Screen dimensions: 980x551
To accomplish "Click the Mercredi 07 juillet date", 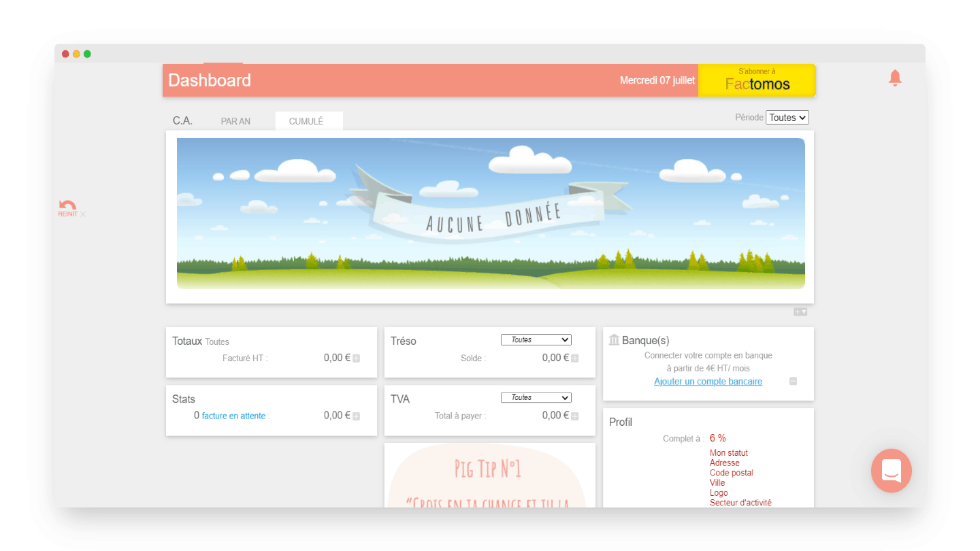I will (657, 80).
